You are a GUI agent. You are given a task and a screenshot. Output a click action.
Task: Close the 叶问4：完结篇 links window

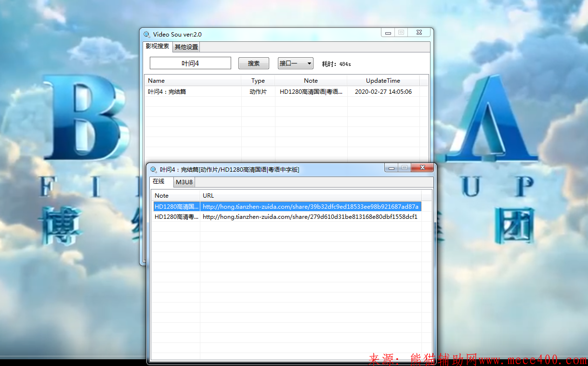click(x=422, y=168)
